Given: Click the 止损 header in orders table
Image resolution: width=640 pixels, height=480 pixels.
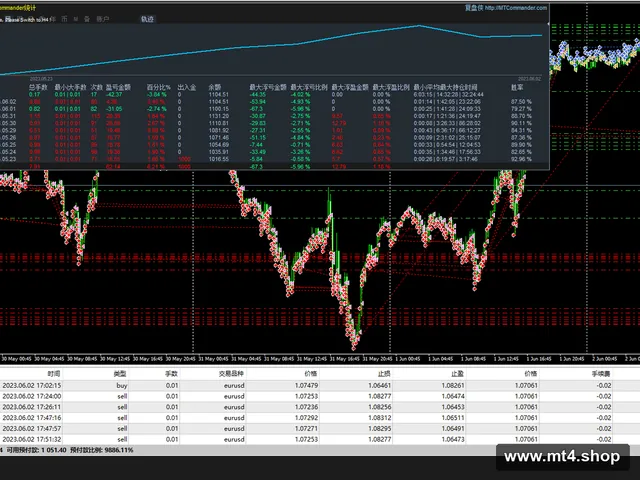Looking at the screenshot, I should (384, 373).
